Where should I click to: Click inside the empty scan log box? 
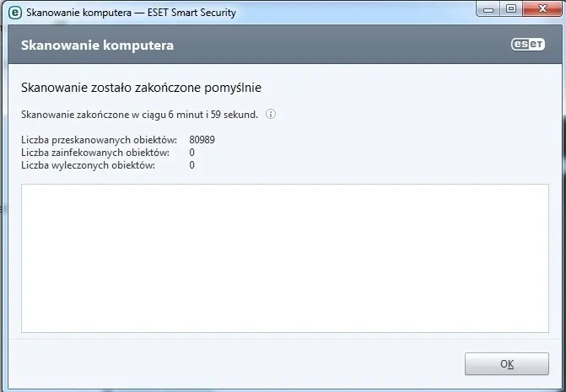point(283,259)
